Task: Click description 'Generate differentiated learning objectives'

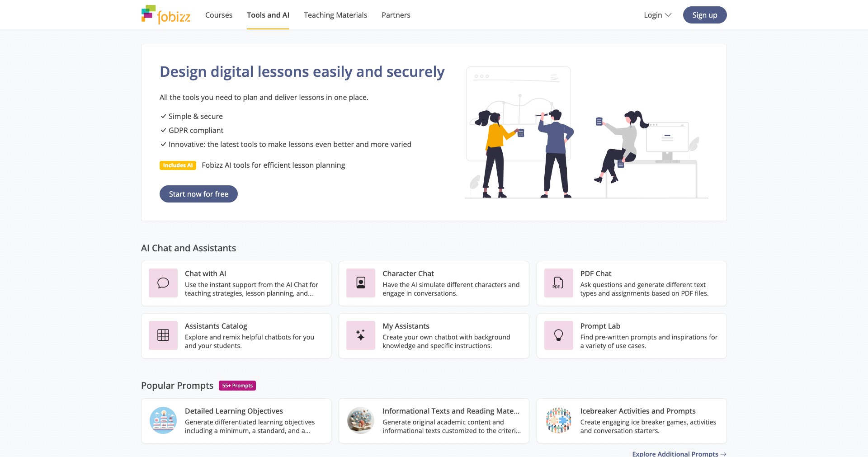Action: [250, 426]
